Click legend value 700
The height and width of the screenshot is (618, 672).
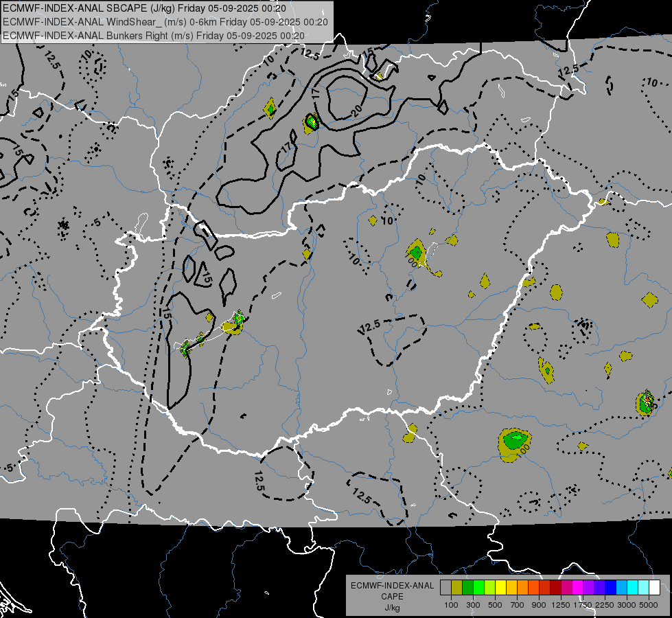pyautogui.click(x=518, y=605)
